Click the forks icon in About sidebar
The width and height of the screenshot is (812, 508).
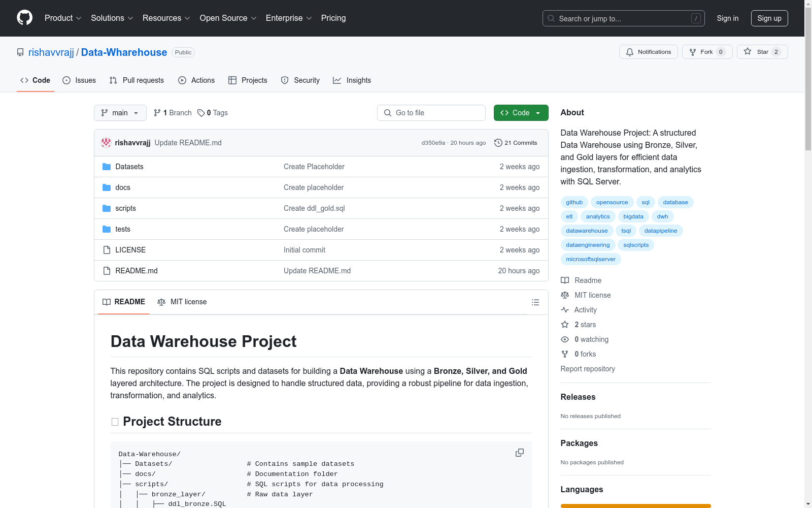click(565, 354)
